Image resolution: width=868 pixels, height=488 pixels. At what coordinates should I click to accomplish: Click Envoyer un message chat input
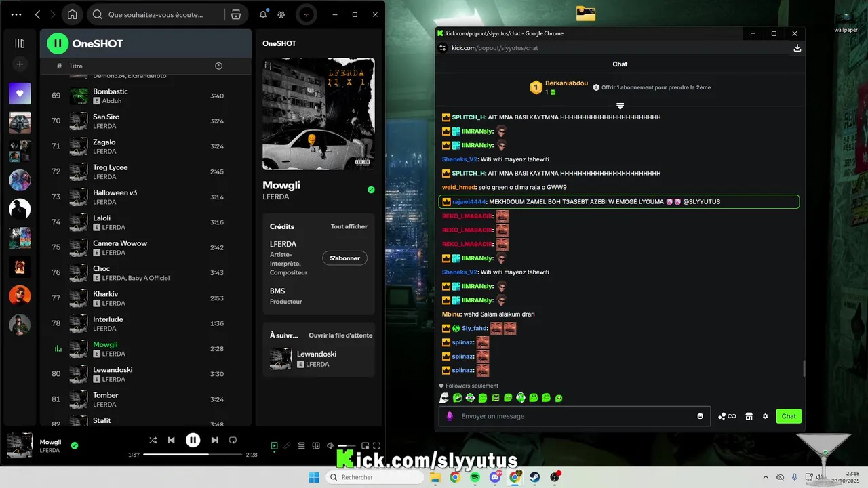pyautogui.click(x=574, y=416)
